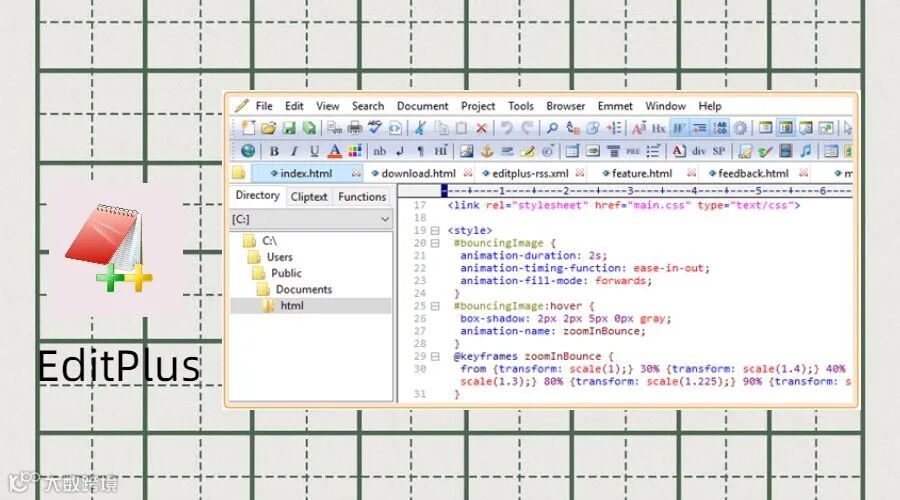Open the Tools menu
900x500 pixels.
click(x=521, y=106)
